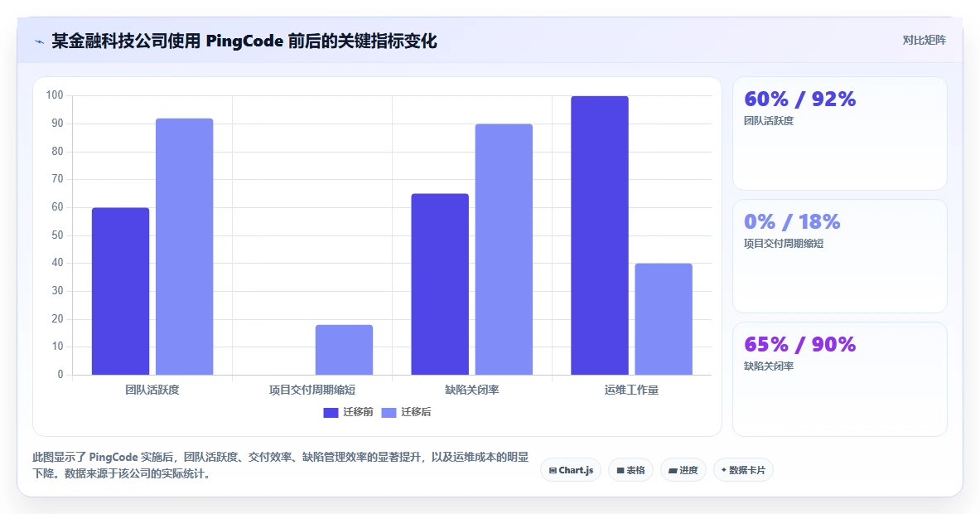Click the 100 y-axis tick label

[55, 95]
